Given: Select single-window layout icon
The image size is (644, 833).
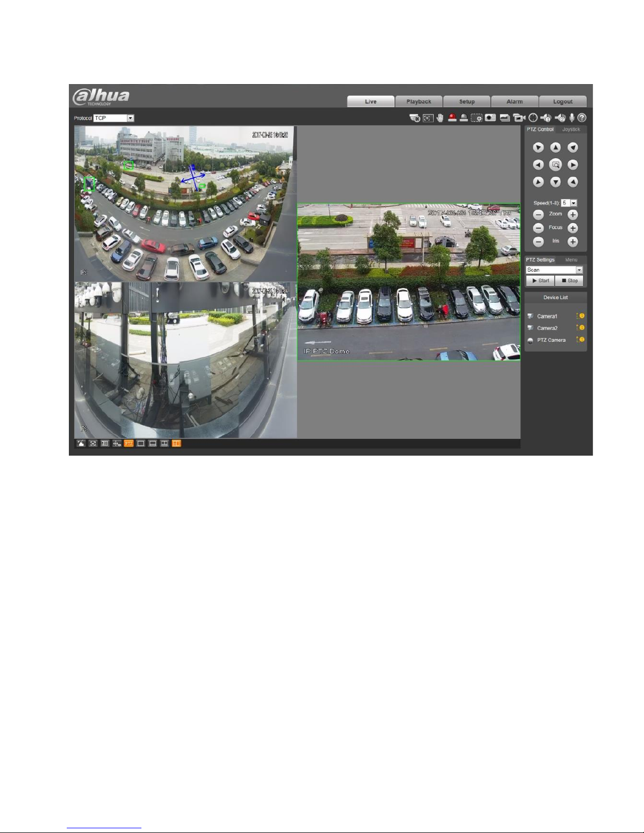Looking at the screenshot, I should pyautogui.click(x=141, y=444).
